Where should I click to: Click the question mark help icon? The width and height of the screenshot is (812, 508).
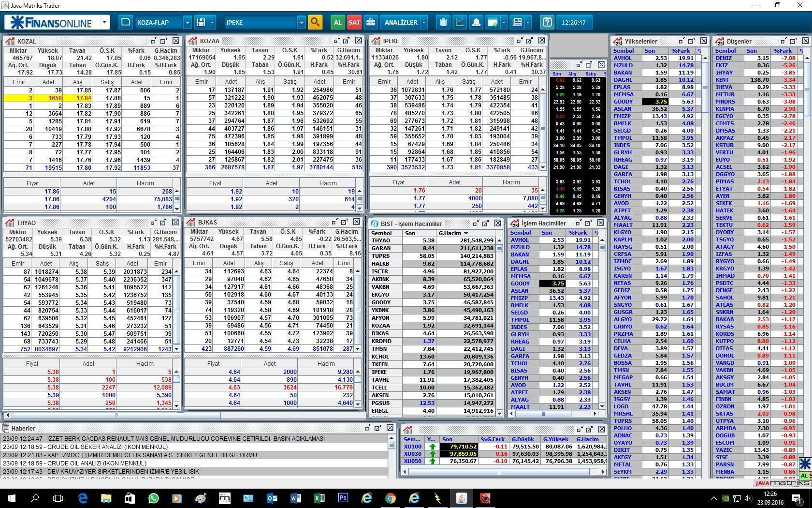click(547, 22)
